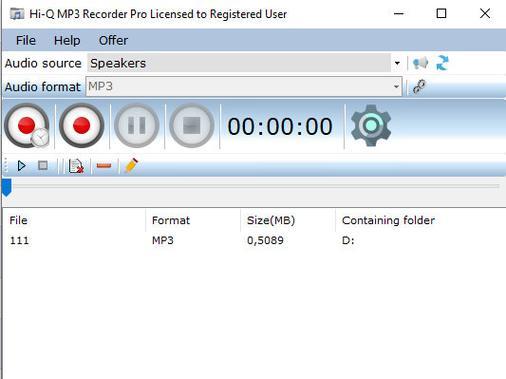
Task: Click the playback seek bar track
Action: [x=255, y=186]
